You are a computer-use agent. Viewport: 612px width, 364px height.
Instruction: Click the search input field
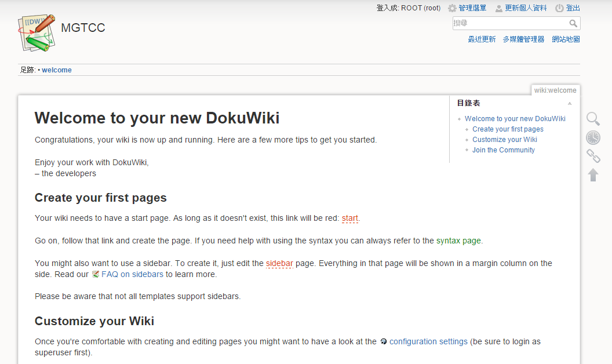tap(510, 23)
